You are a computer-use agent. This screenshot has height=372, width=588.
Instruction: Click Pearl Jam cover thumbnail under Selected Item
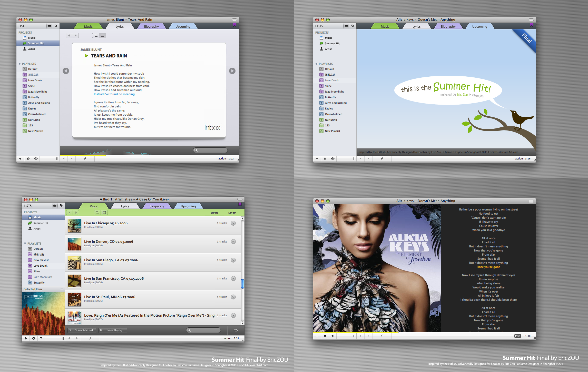[43, 314]
